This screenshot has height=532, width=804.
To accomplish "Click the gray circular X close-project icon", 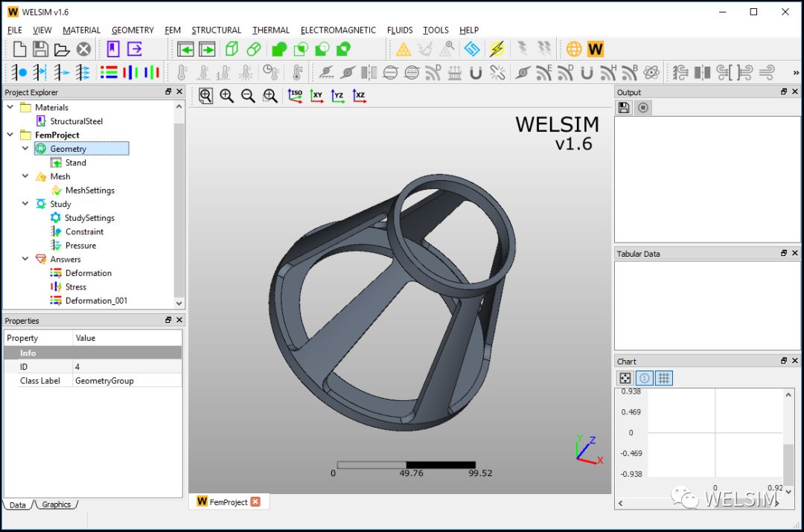I will (83, 49).
